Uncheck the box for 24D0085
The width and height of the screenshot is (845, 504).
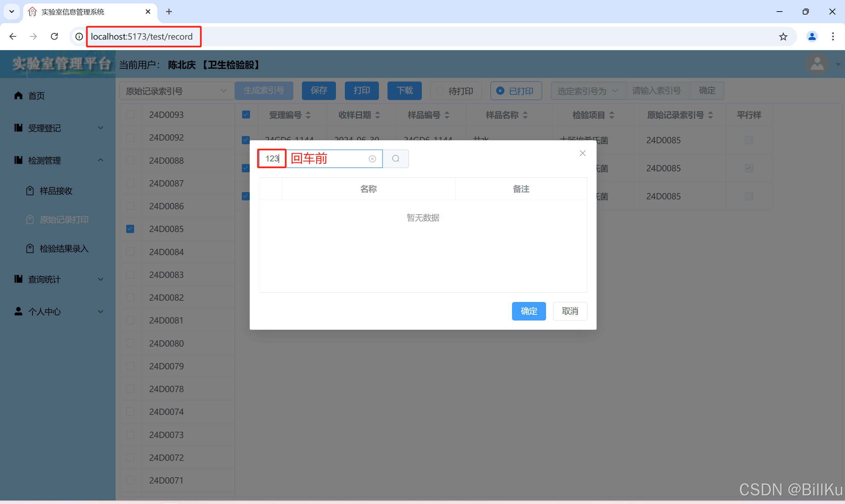pyautogui.click(x=130, y=229)
